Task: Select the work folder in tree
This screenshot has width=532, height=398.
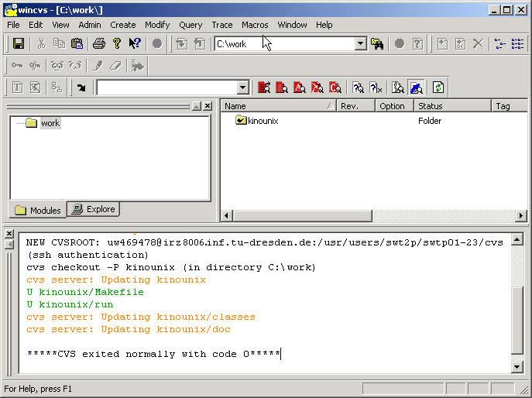Action: [50, 123]
